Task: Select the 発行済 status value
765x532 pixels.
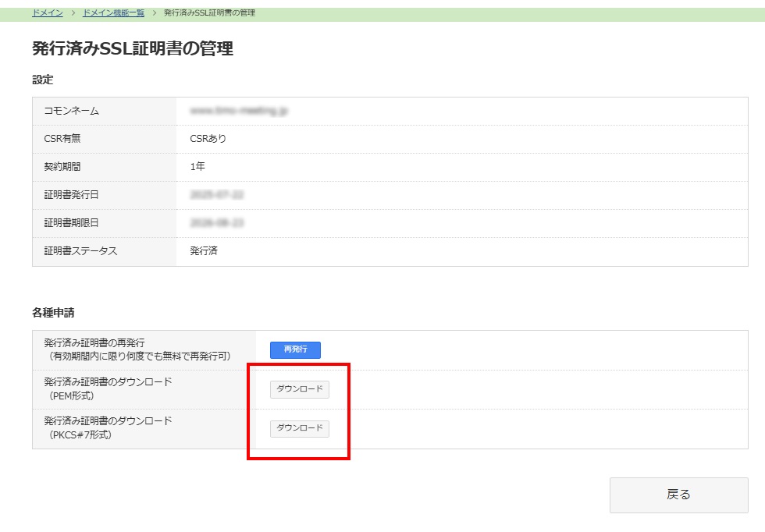Action: [204, 251]
